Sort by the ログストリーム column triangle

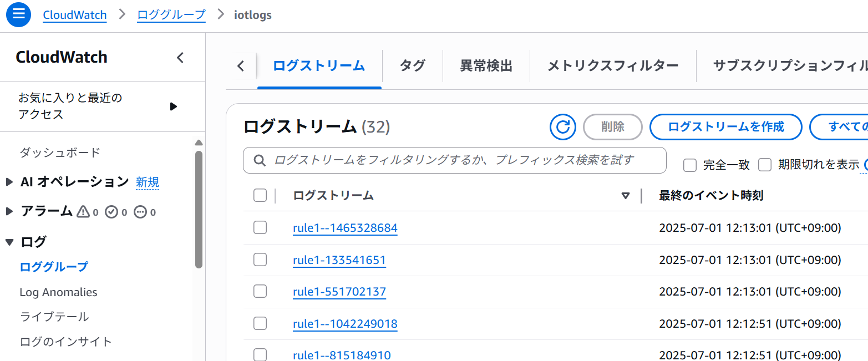click(x=626, y=196)
